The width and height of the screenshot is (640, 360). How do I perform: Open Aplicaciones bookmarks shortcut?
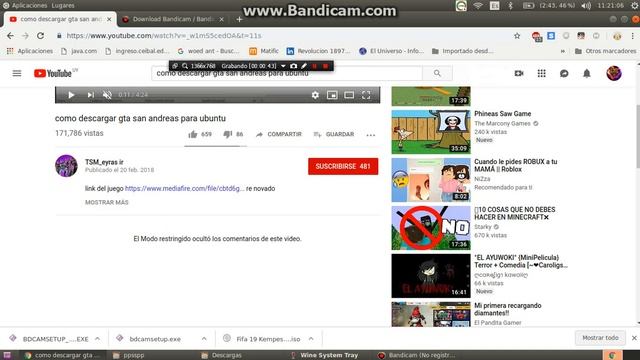coord(30,51)
